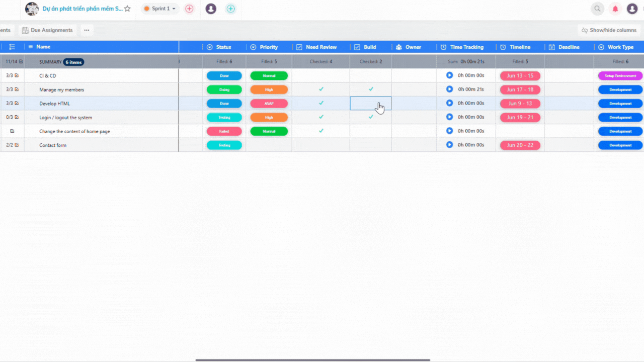Toggle Build checkbox for Develop HTML
The image size is (644, 362).
pos(370,104)
